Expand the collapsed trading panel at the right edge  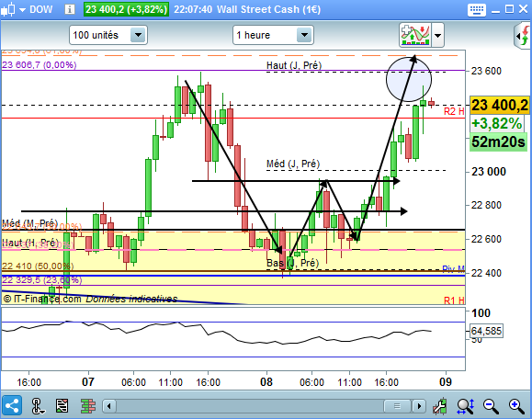click(x=523, y=35)
